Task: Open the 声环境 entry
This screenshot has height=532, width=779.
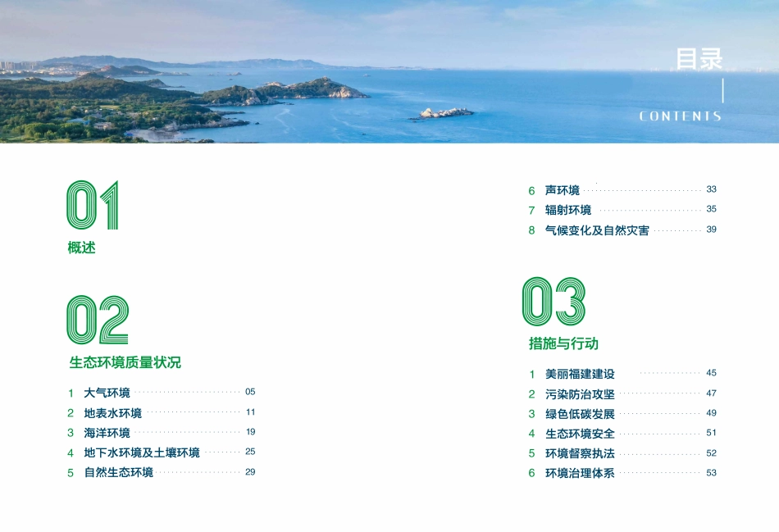Action: tap(563, 190)
